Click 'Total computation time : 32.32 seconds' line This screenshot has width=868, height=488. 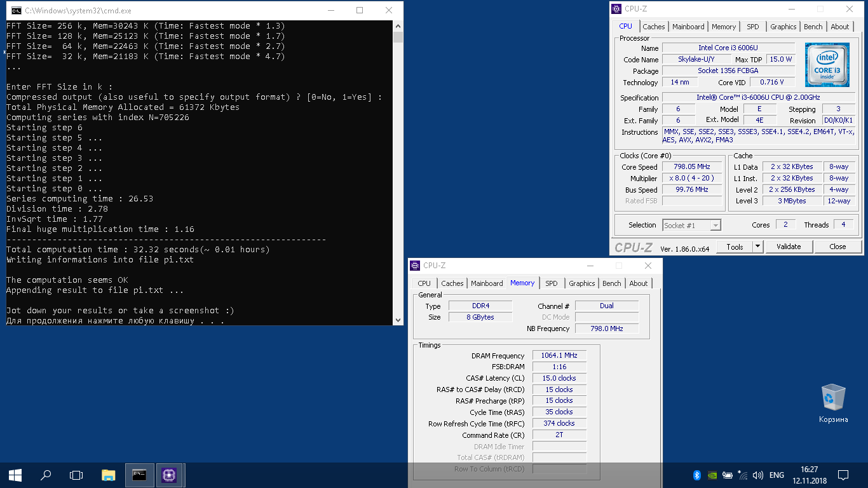coord(138,249)
